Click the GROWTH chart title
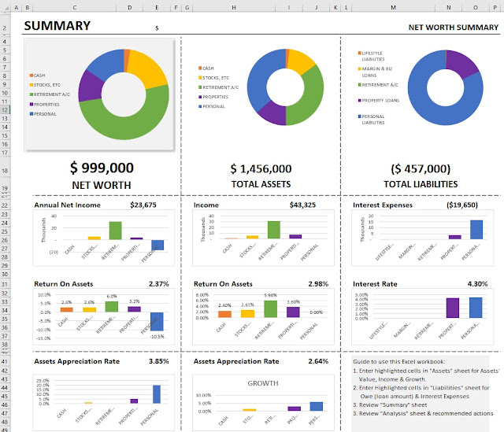This screenshot has width=504, height=432. [x=263, y=383]
